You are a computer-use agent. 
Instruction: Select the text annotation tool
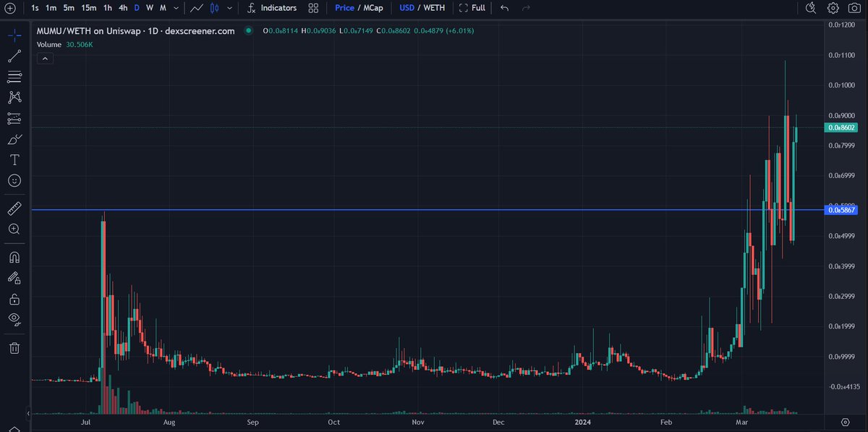14,159
